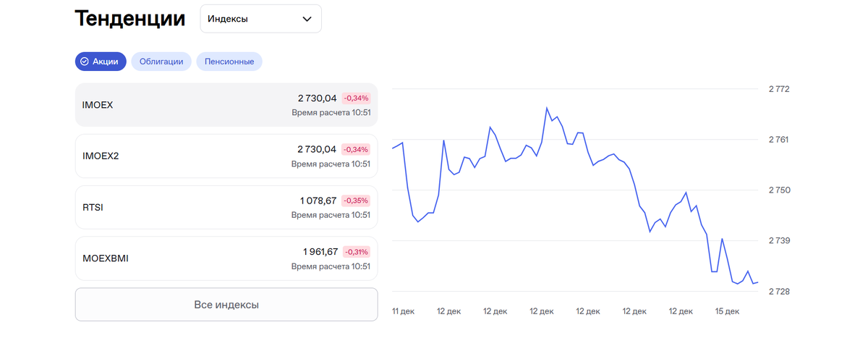Click the Все индексы button
Screen dimensions: 868x354
point(226,305)
